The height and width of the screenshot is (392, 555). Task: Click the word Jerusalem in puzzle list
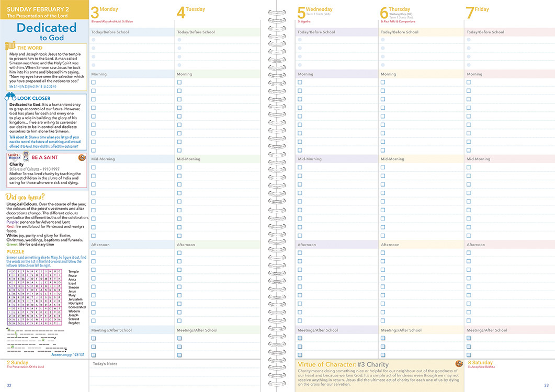75,299
